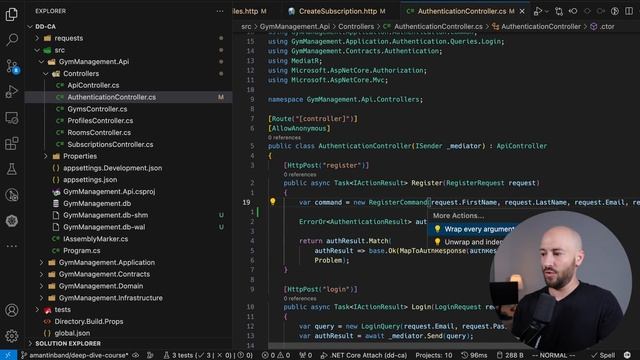Open the Manage settings gear
Screen dimensions: 640x360
[x=11, y=336]
